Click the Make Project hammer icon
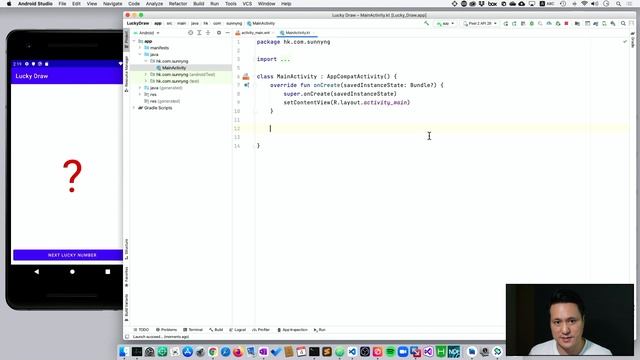The height and width of the screenshot is (360, 640). coord(427,24)
